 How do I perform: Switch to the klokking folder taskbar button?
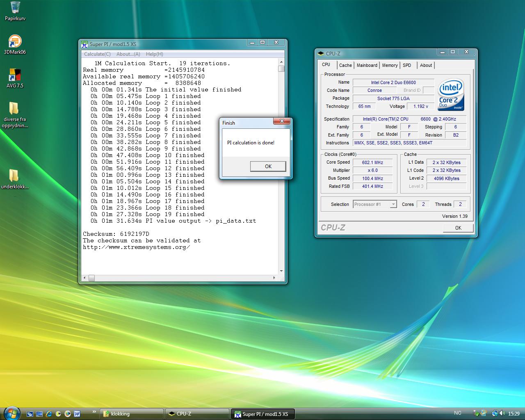(132, 414)
